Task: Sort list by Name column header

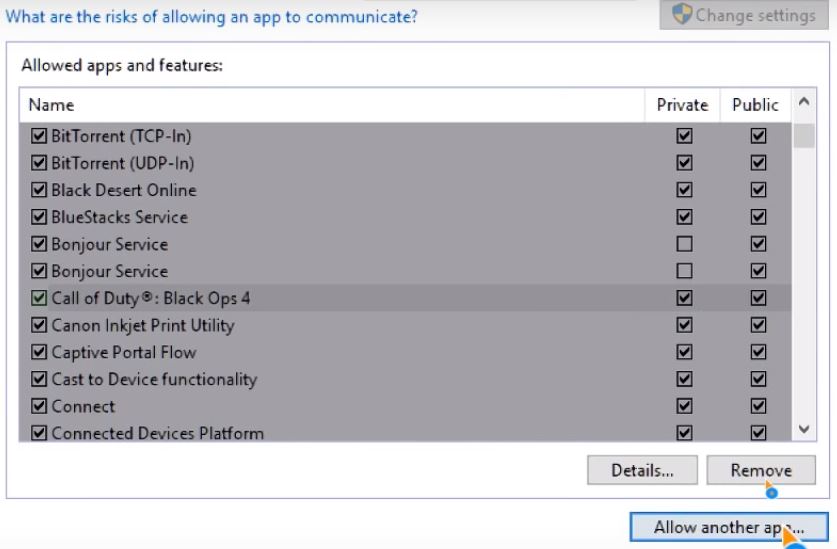Action: 332,105
